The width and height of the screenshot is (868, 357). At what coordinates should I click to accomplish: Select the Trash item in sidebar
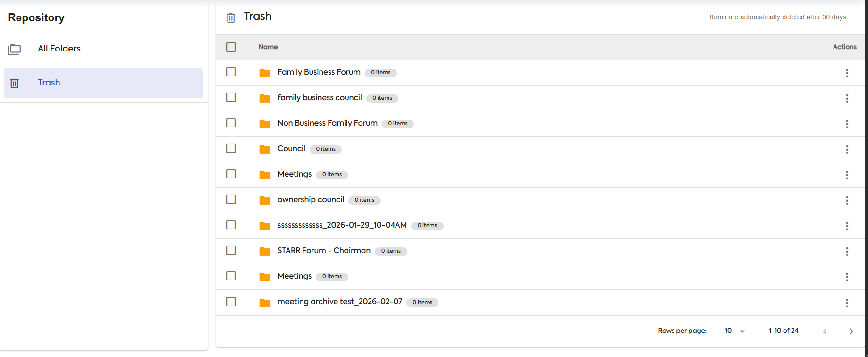pyautogui.click(x=103, y=83)
